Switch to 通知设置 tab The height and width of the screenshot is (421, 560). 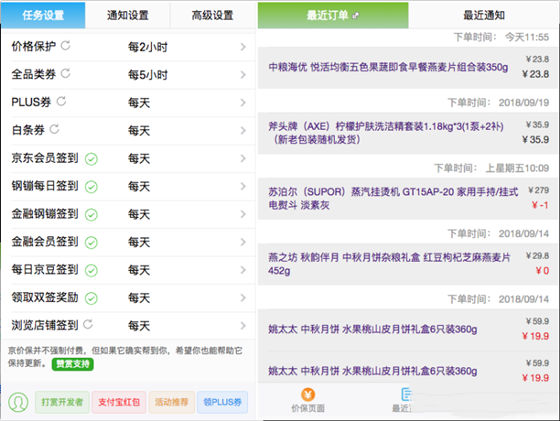(128, 15)
